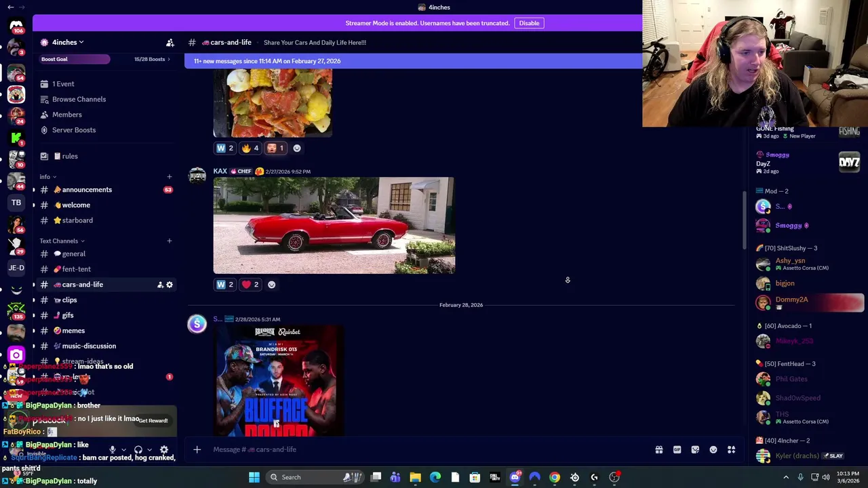Open headphones output options arrow
Screen dimensions: 868x488
[x=149, y=450]
